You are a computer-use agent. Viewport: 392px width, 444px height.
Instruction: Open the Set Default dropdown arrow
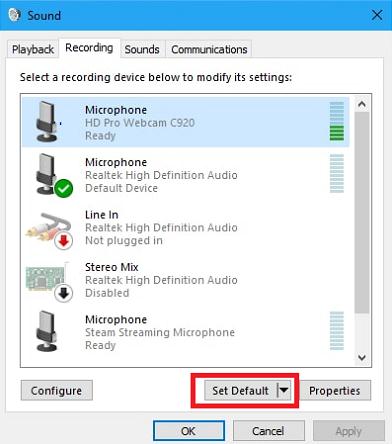pyautogui.click(x=284, y=390)
